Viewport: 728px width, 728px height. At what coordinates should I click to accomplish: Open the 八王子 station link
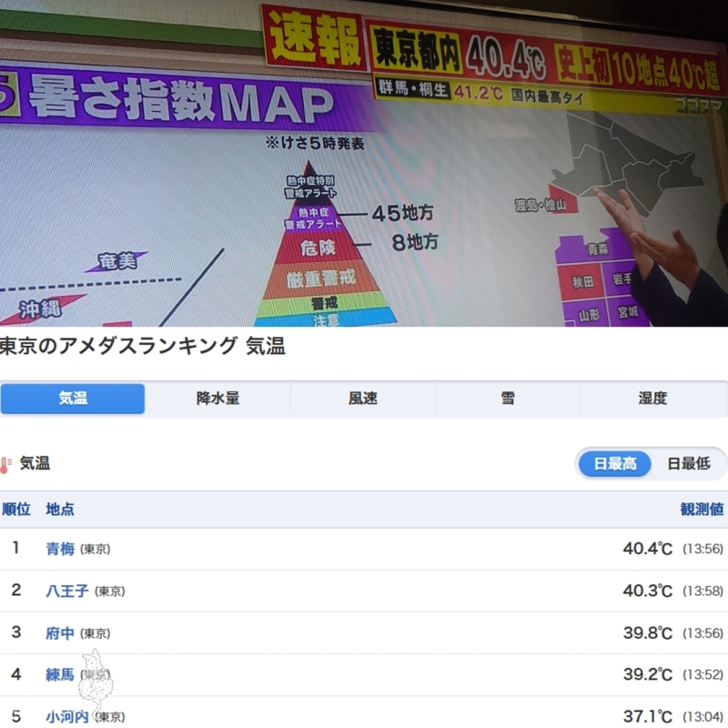click(67, 591)
